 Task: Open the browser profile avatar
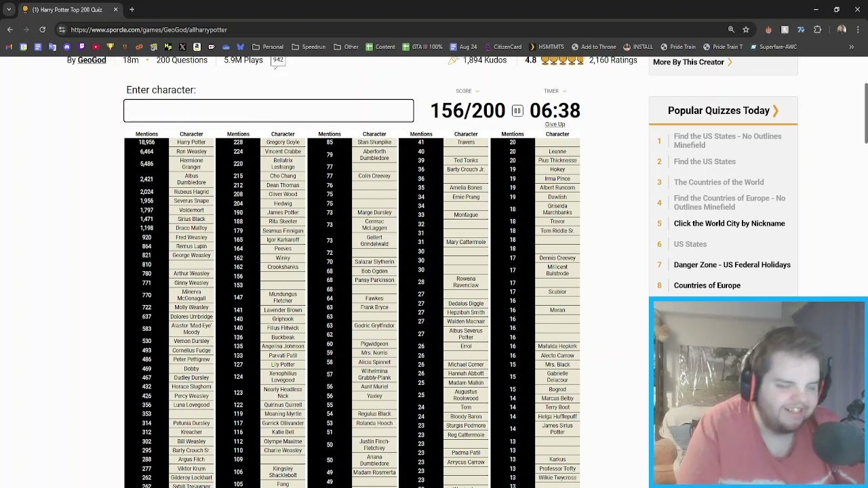pos(842,30)
